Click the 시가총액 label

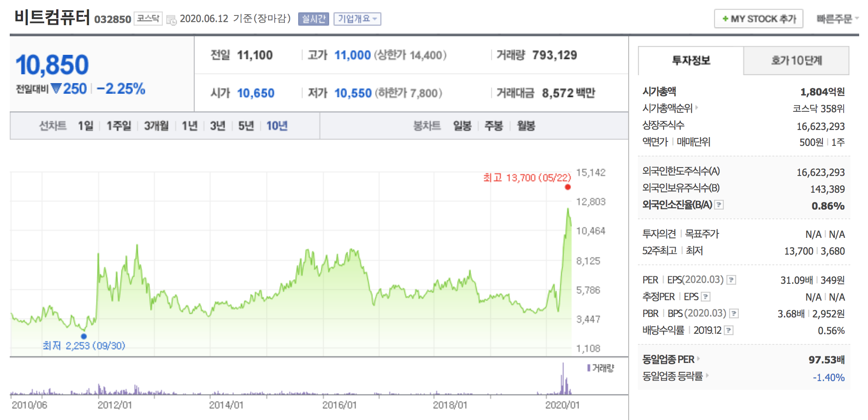pos(659,92)
